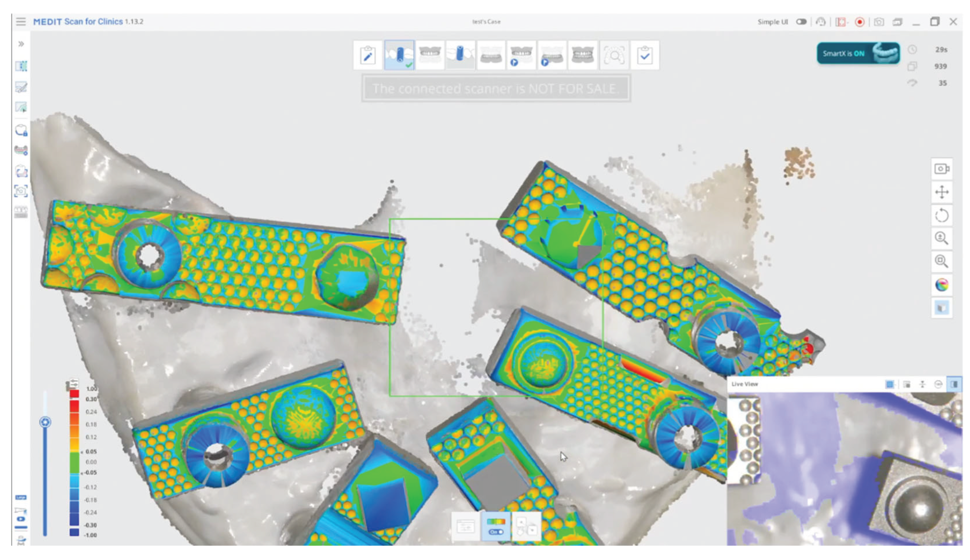Select the Rotate view tool
The width and height of the screenshot is (970, 560).
pyautogui.click(x=942, y=215)
